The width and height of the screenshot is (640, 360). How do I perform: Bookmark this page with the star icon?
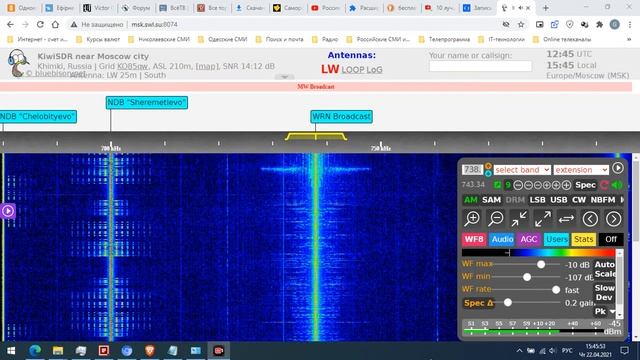521,24
